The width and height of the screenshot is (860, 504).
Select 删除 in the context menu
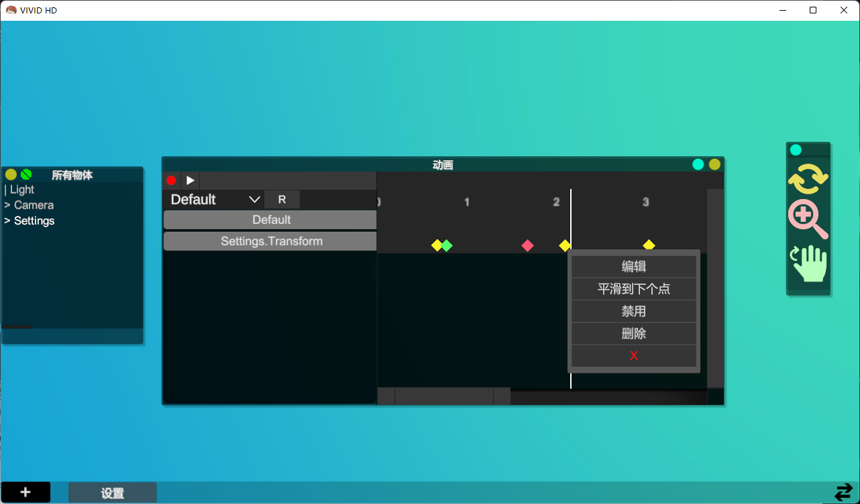click(x=633, y=333)
